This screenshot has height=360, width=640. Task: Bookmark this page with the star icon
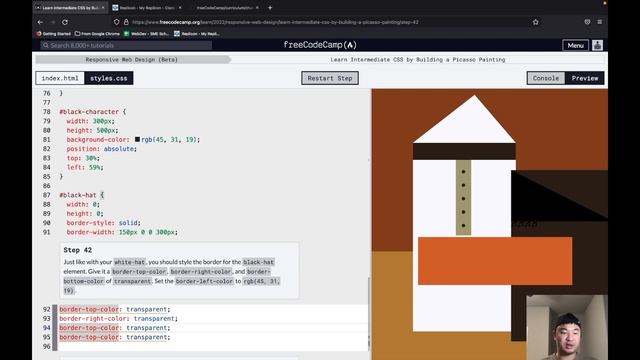[x=536, y=22]
